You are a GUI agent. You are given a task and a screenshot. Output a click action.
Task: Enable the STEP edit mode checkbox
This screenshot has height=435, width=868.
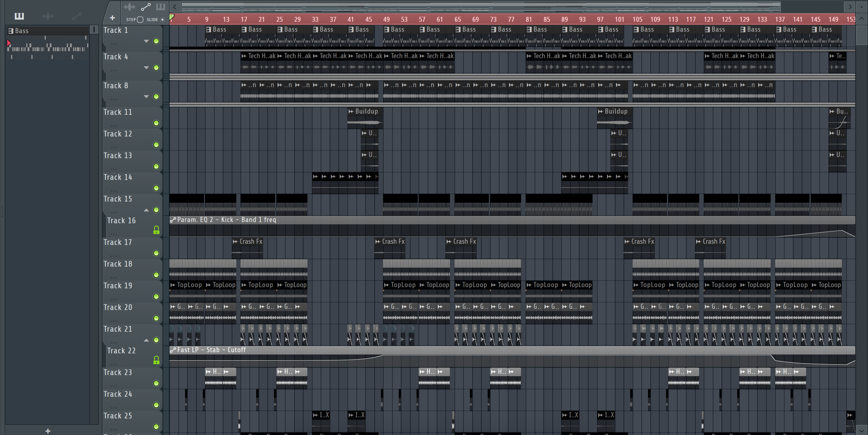pyautogui.click(x=140, y=20)
